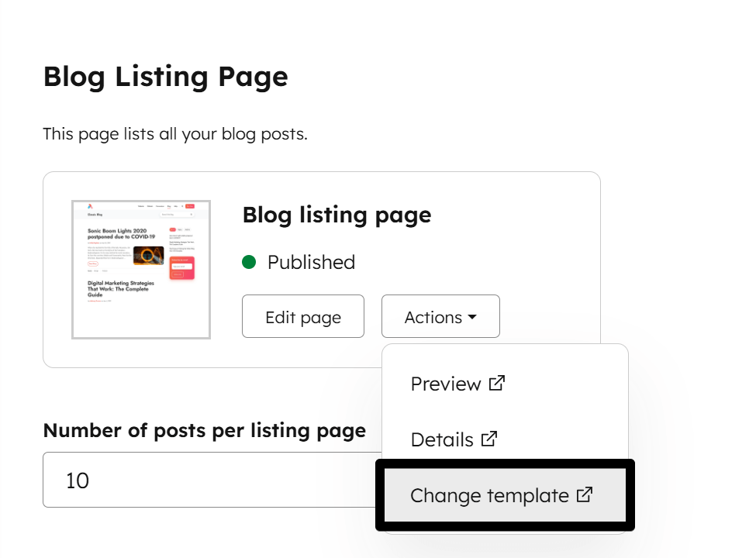Expand the Actions options list

pyautogui.click(x=440, y=316)
